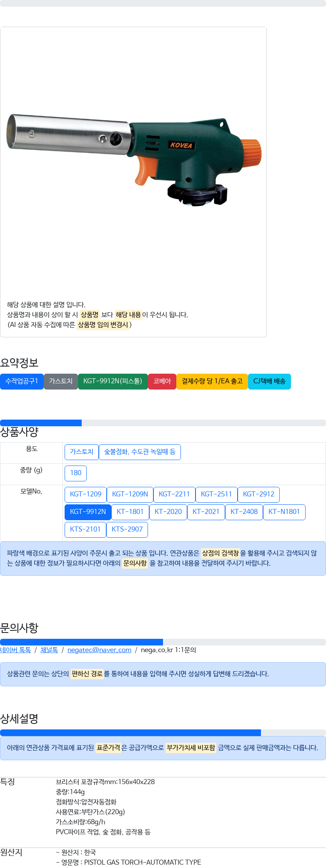Screen dimensions: 326x868
Task: Click the 모델No. row label
Action: pos(31,491)
